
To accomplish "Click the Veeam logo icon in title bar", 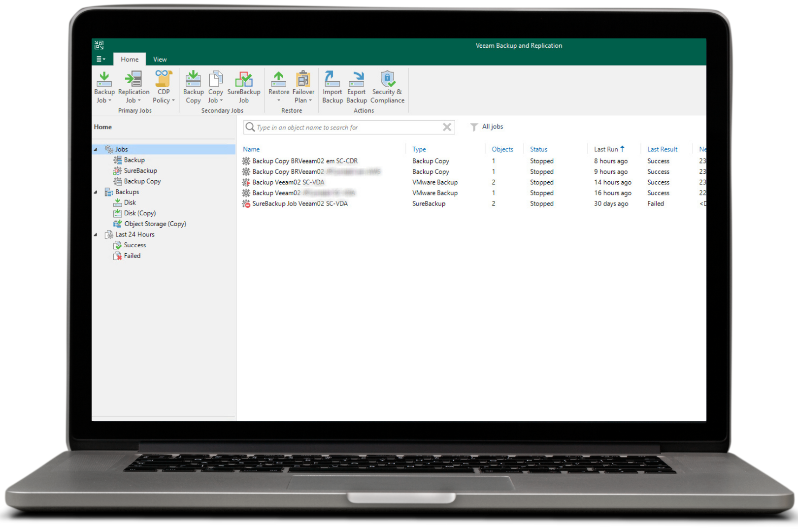I will (x=99, y=45).
